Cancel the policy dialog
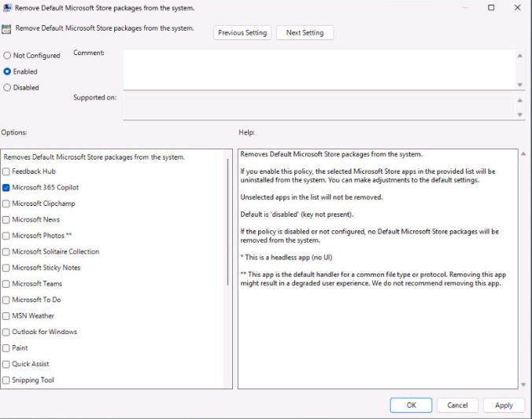Image resolution: width=532 pixels, height=419 pixels. coord(457,405)
